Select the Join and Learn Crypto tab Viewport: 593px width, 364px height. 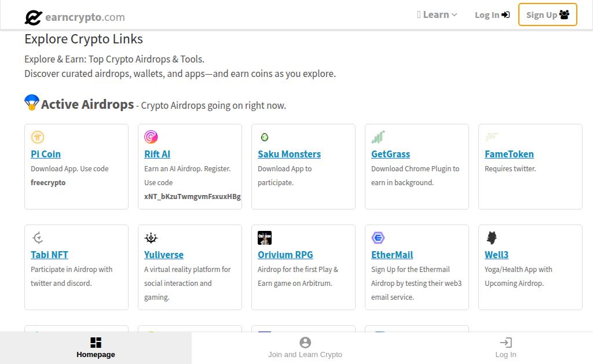click(305, 348)
